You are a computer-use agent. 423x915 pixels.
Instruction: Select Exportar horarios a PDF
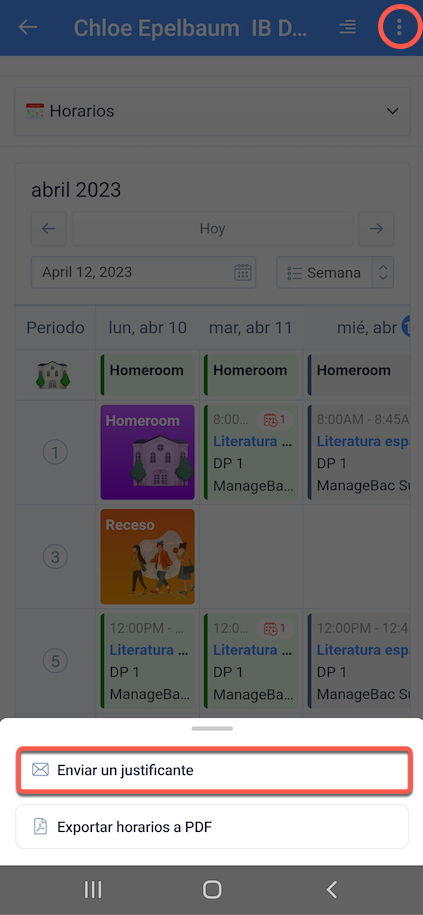(x=212, y=827)
